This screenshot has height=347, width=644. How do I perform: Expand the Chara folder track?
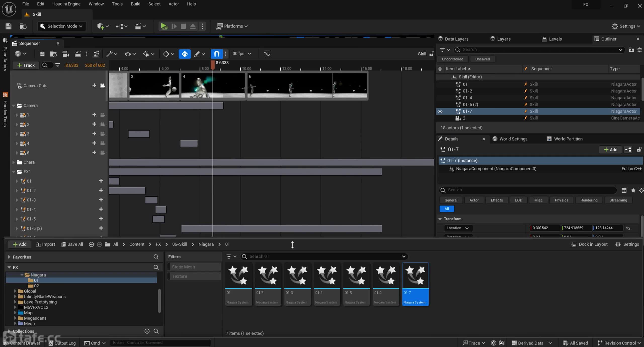point(14,162)
